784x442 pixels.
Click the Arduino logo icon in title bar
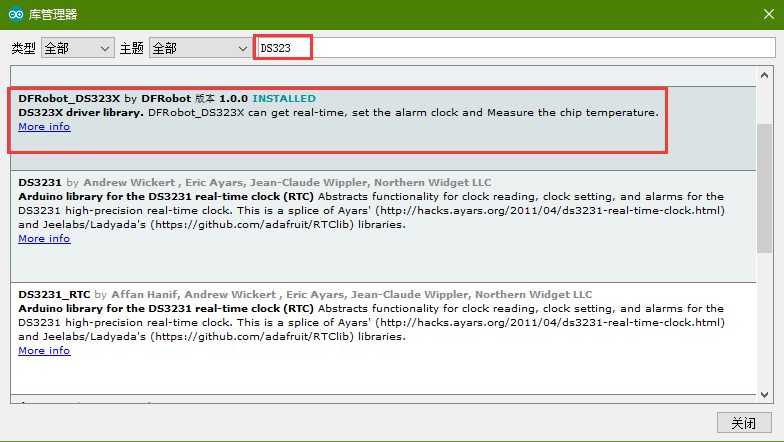click(x=16, y=14)
